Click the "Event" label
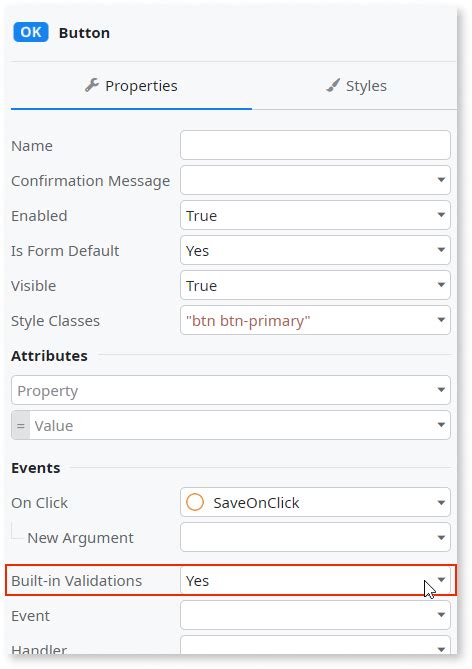The image size is (472, 669). pos(31,616)
